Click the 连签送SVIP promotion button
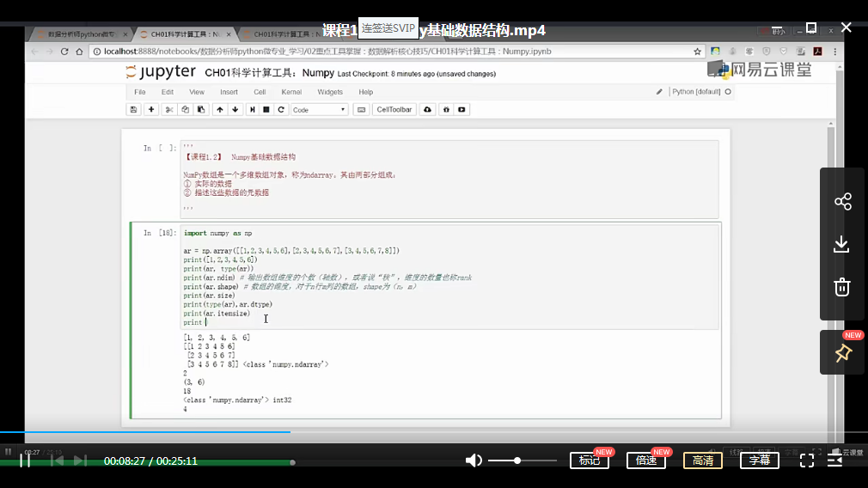 coord(388,28)
